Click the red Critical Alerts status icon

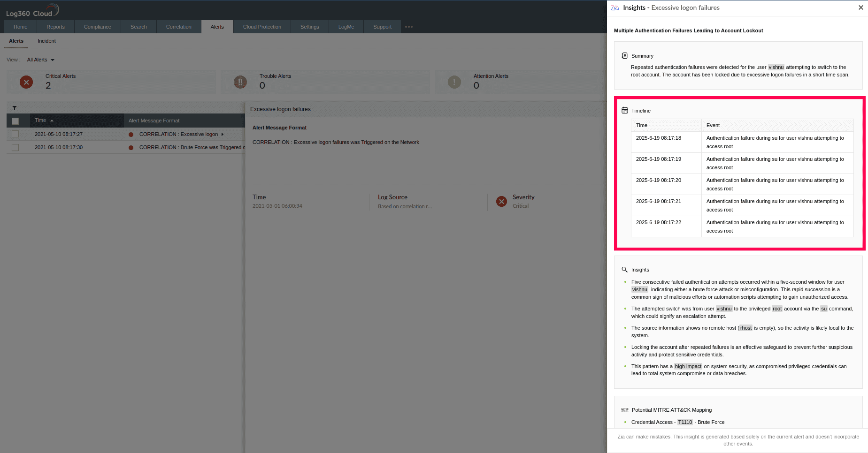[26, 82]
